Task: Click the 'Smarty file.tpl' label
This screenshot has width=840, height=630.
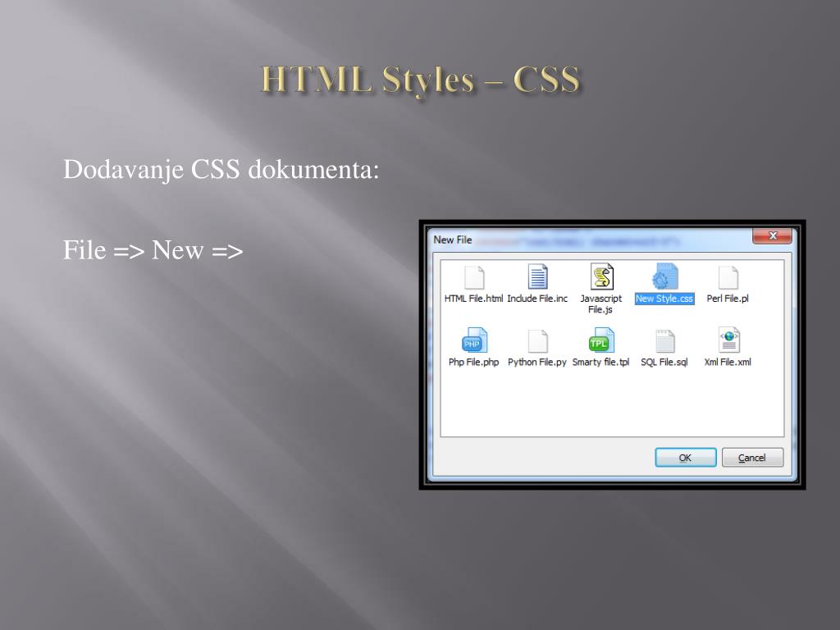Action: [x=600, y=362]
